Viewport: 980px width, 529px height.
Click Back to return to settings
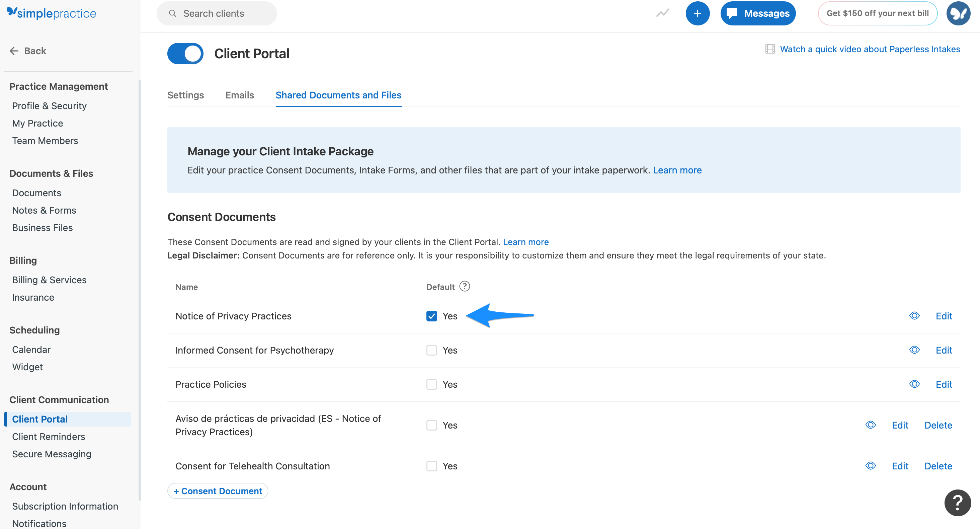pos(28,50)
